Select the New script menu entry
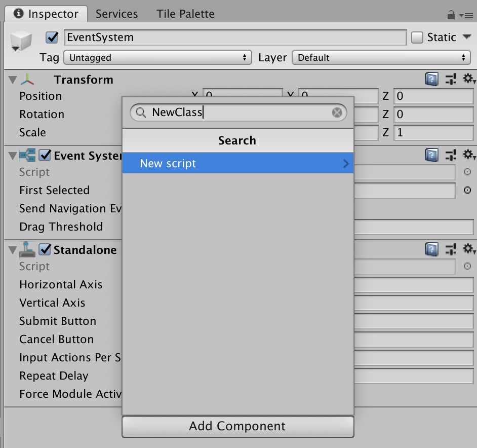Viewport: 477px width, 448px height. tap(238, 163)
